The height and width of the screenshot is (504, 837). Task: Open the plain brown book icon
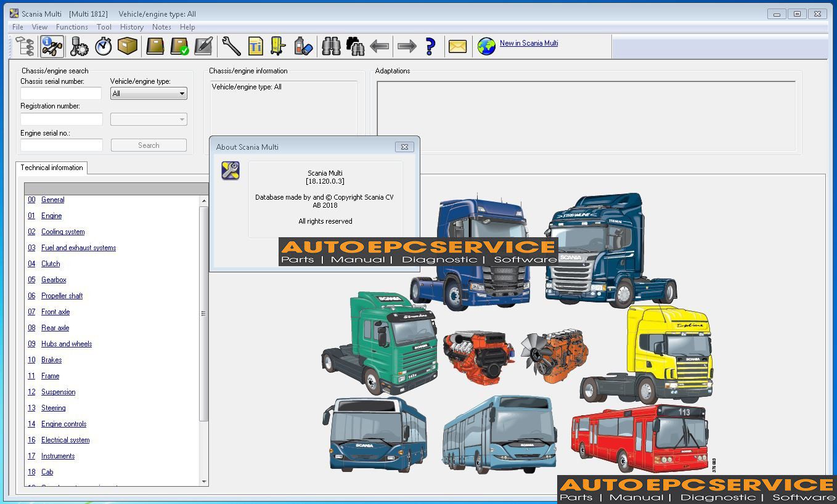tap(155, 46)
